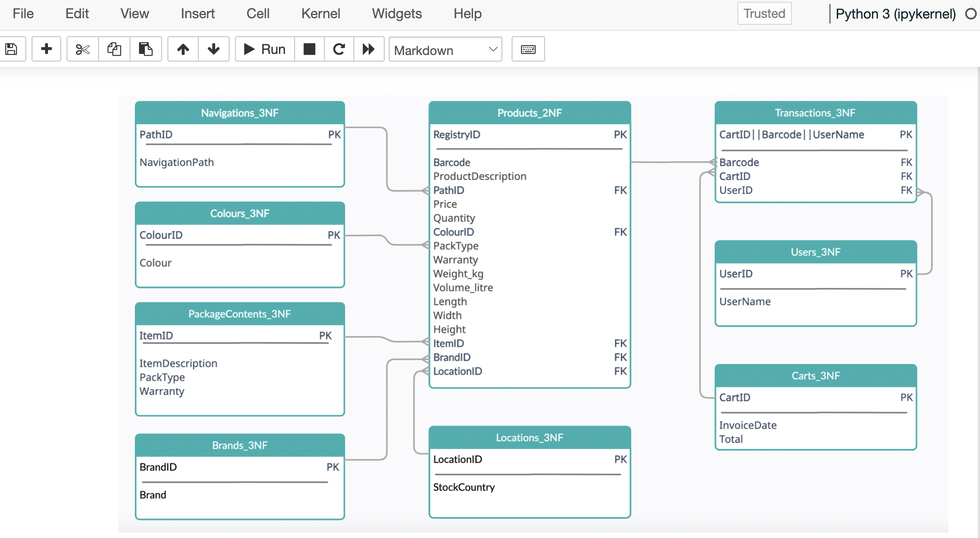Image resolution: width=980 pixels, height=538 pixels.
Task: Save the notebook with the floppy disk icon
Action: coord(12,49)
